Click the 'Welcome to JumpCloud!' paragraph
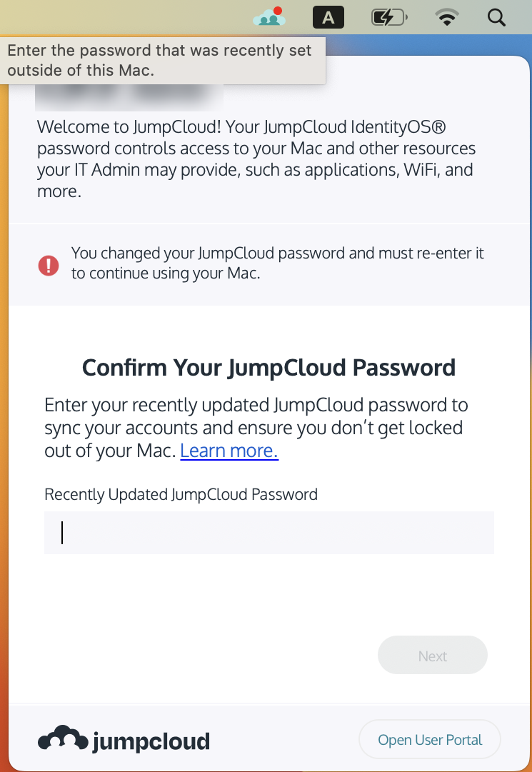 pos(257,159)
